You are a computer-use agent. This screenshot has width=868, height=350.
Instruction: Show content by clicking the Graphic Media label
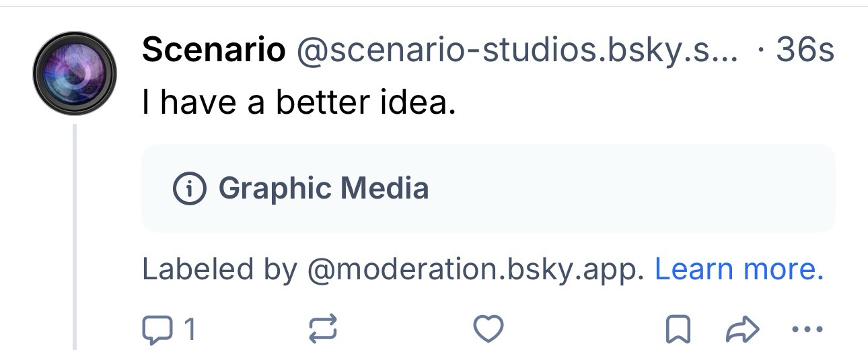click(x=323, y=188)
